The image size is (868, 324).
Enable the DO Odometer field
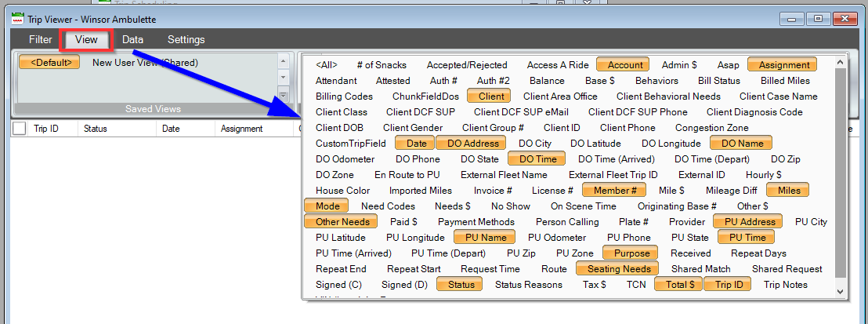[x=345, y=158]
